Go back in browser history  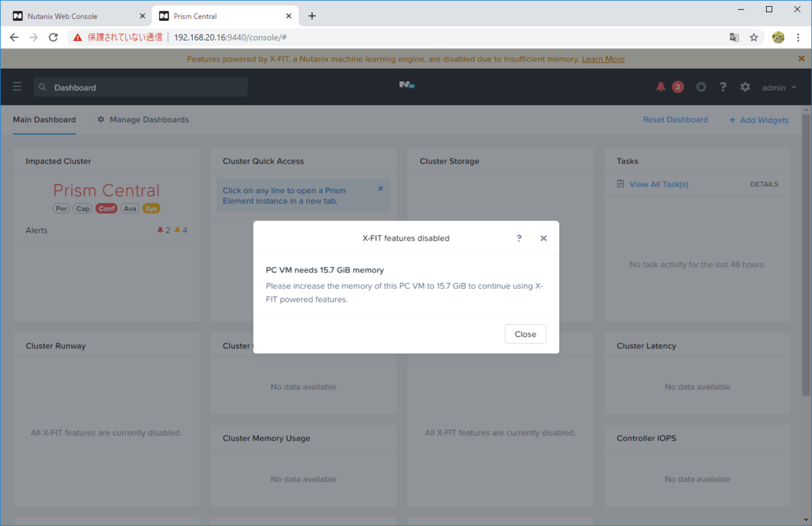(x=14, y=37)
